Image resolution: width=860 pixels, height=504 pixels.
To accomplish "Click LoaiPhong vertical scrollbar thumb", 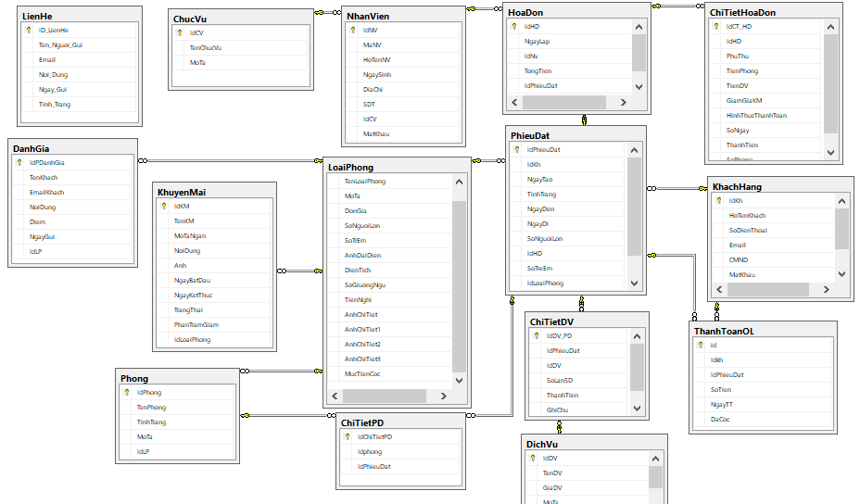I will click(x=459, y=286).
